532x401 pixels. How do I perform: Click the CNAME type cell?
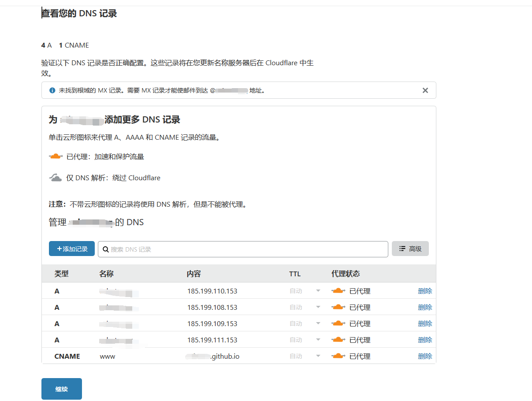pyautogui.click(x=67, y=356)
